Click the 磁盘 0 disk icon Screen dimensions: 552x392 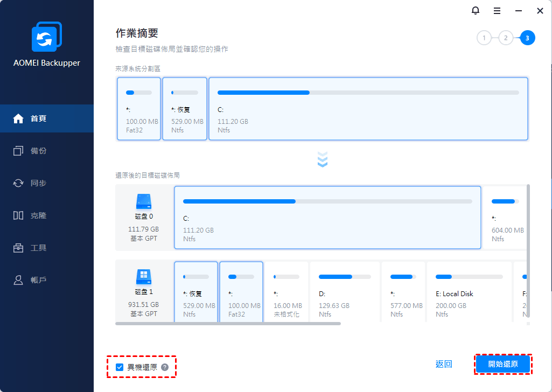pyautogui.click(x=144, y=202)
